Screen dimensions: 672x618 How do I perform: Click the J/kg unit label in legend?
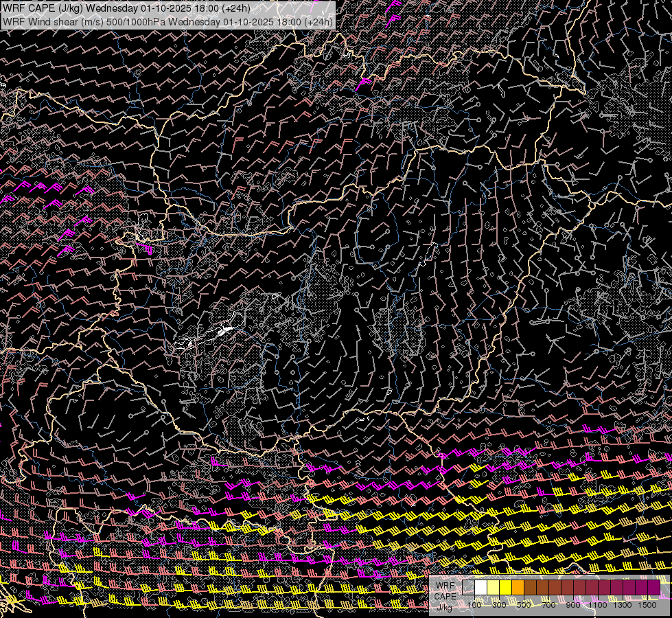(x=445, y=607)
